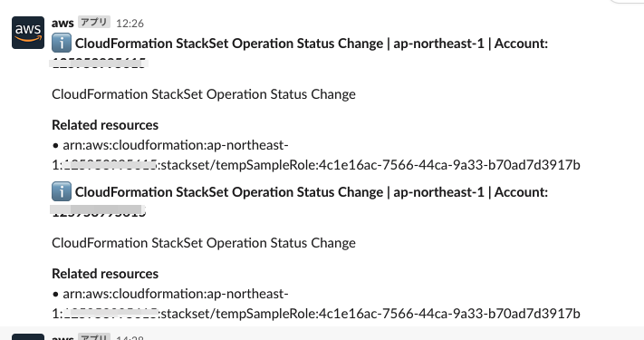This screenshot has width=644, height=340.
Task: Click the first blue info icon
Action: tap(62, 43)
